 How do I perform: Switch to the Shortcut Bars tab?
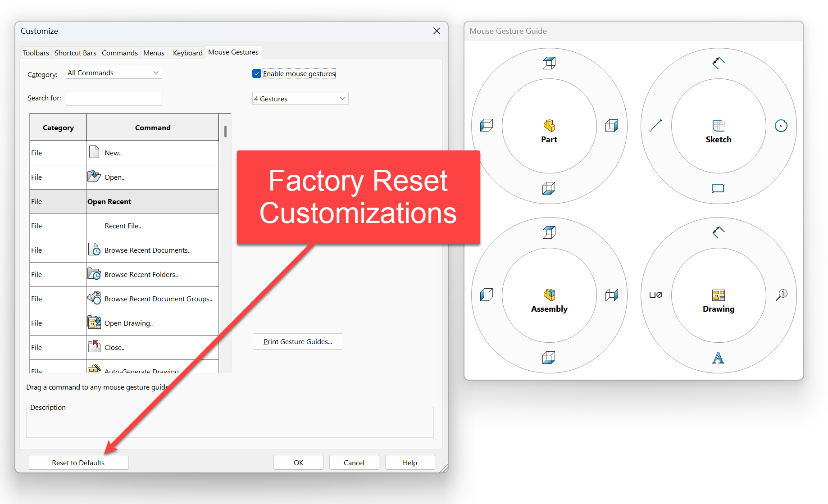(x=75, y=53)
